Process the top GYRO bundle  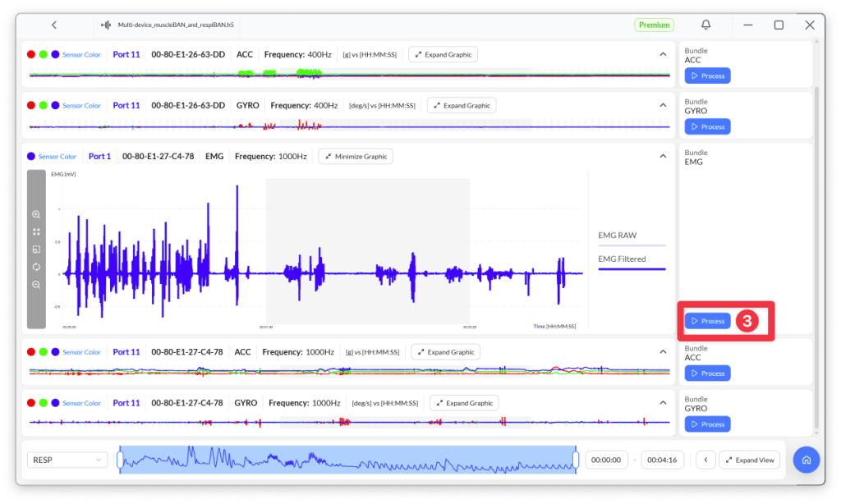[x=707, y=126]
